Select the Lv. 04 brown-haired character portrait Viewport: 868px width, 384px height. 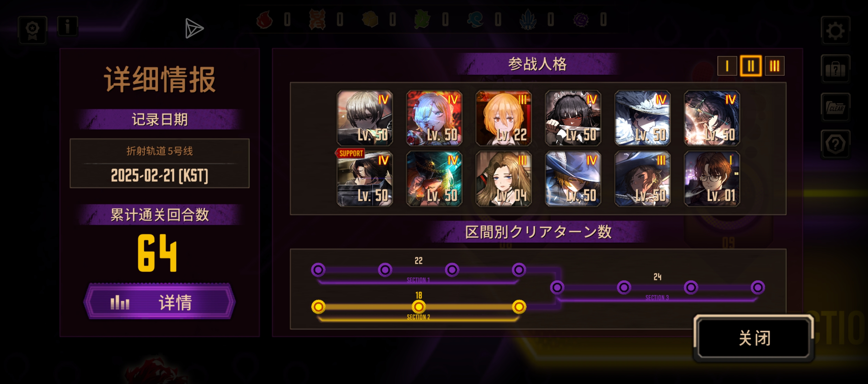click(503, 178)
